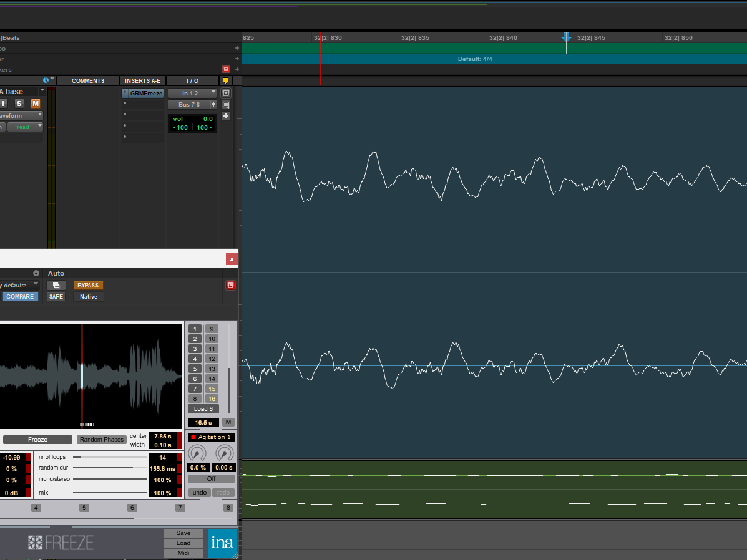Click the COMMENTS column header

coord(87,81)
